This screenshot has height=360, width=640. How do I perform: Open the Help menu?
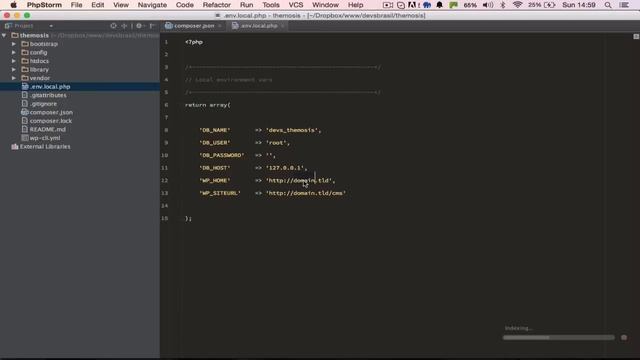tap(356, 5)
